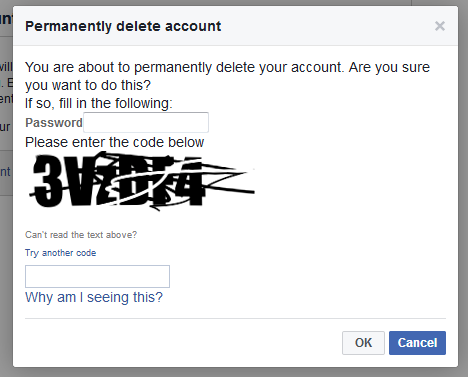Image resolution: width=468 pixels, height=377 pixels.
Task: Request a new captcha via Try another code
Action: [60, 253]
